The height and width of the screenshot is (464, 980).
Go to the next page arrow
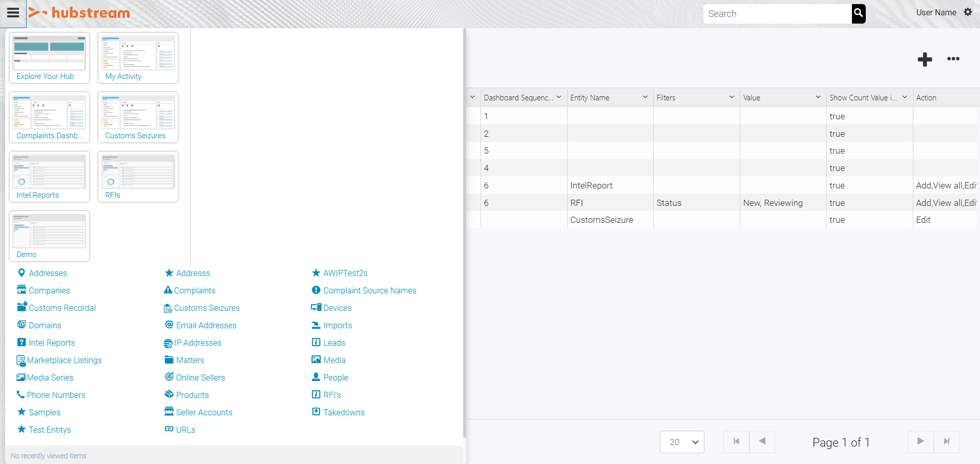point(921,441)
